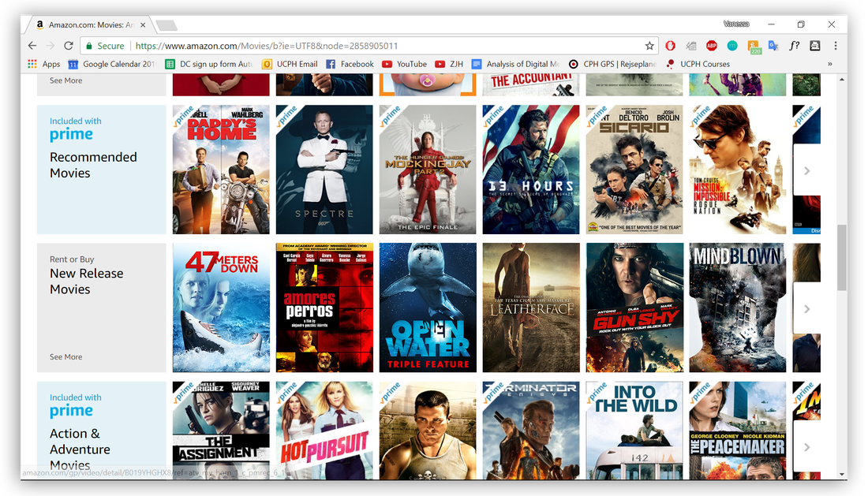Open the Daddy's Home movie poster

[x=221, y=170]
